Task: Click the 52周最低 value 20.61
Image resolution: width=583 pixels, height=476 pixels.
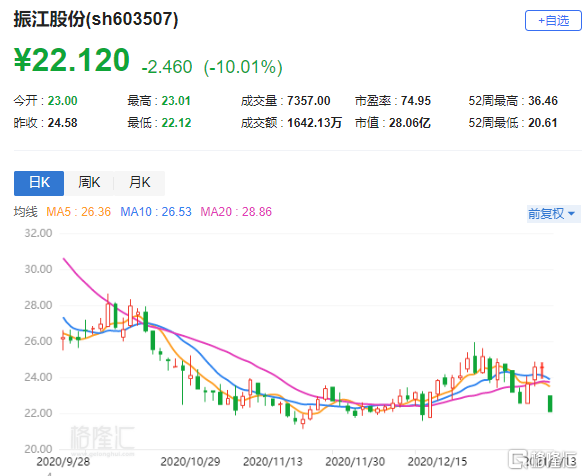Action: click(x=543, y=123)
